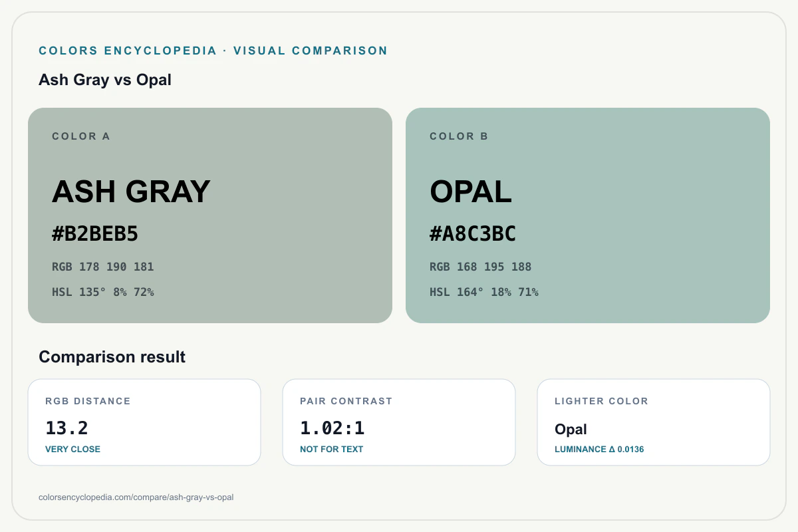This screenshot has width=798, height=532.
Task: Click the 'Colors Encyclopedia · Visual Comparison' header text
Action: [x=213, y=51]
